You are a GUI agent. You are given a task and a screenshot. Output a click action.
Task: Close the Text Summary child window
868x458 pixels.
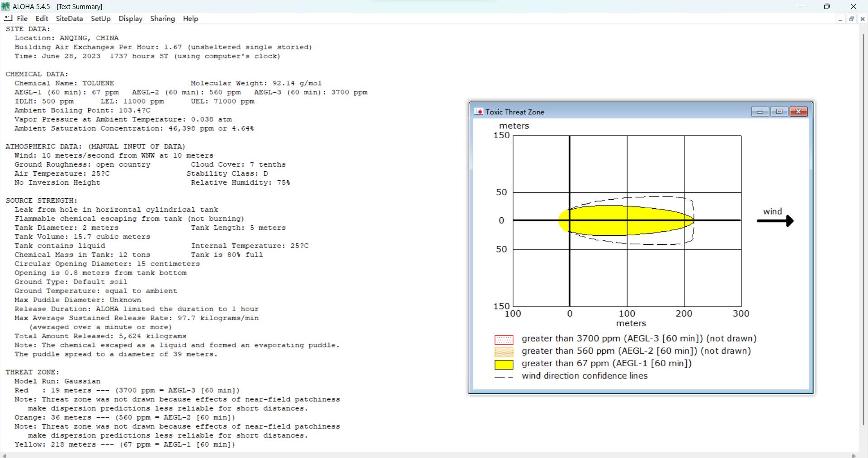pos(862,19)
